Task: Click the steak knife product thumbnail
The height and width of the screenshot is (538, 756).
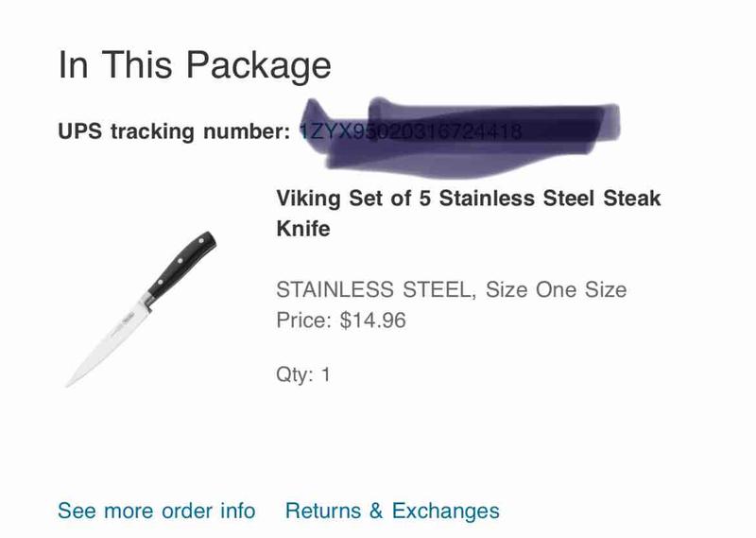Action: (x=142, y=309)
